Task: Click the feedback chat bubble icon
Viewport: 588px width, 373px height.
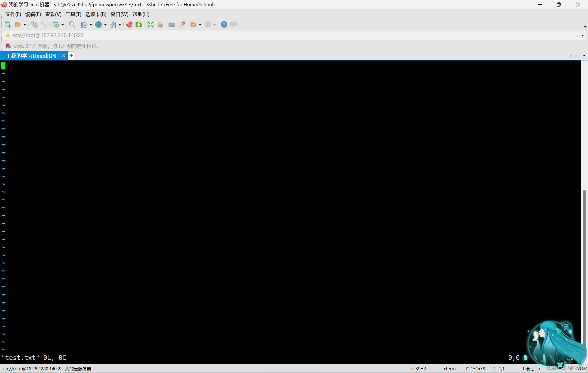Action: (234, 25)
